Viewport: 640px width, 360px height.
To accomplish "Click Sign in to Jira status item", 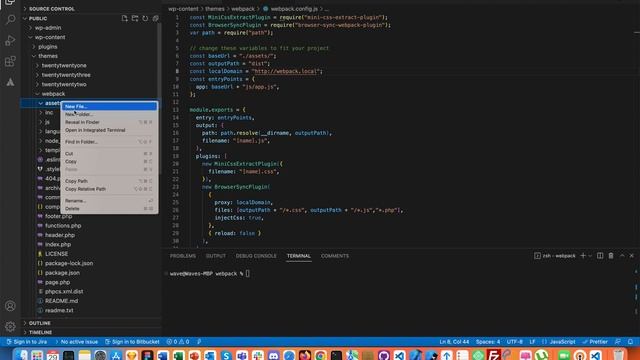I will point(27,342).
